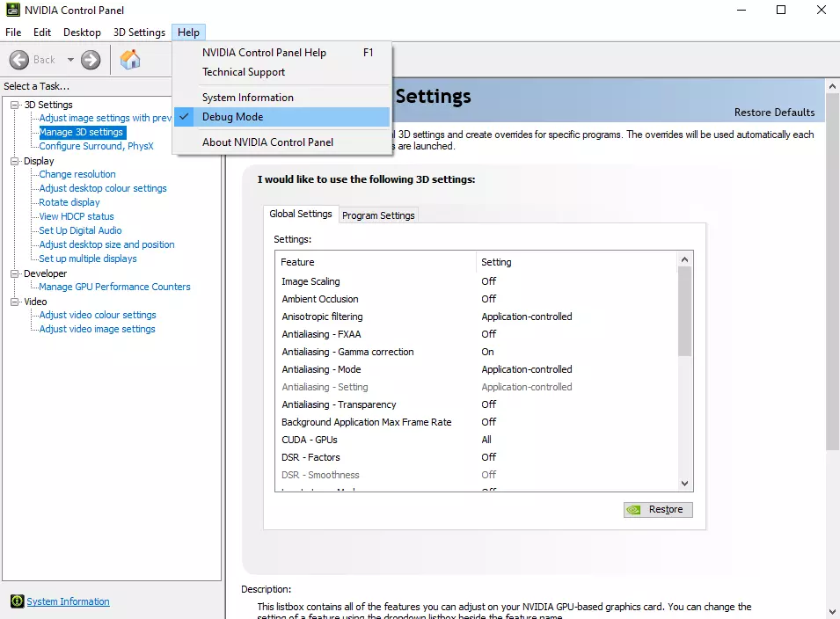Viewport: 840px width, 619px height.
Task: Open Adjust video colour settings
Action: (98, 315)
